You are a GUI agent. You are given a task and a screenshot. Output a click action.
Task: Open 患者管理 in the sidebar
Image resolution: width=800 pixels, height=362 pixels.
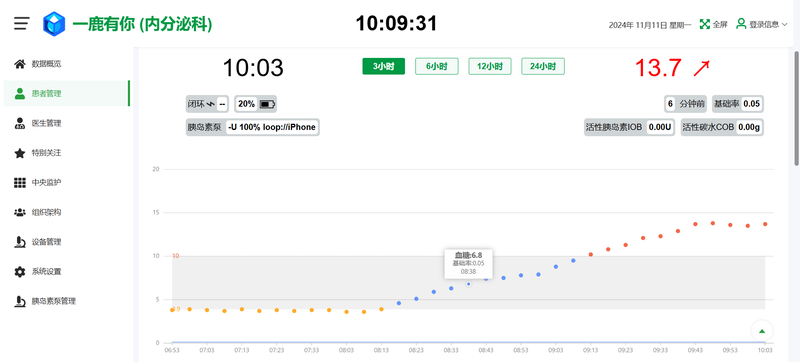point(66,93)
